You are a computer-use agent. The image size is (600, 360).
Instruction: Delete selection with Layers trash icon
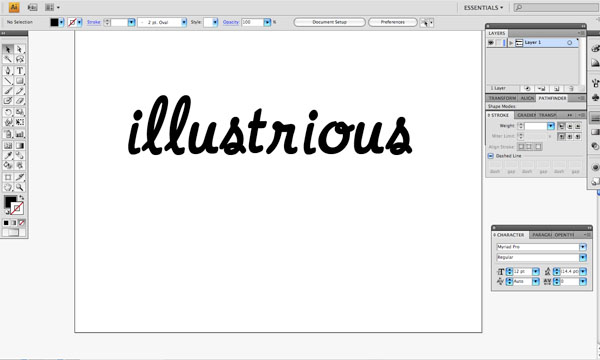571,89
